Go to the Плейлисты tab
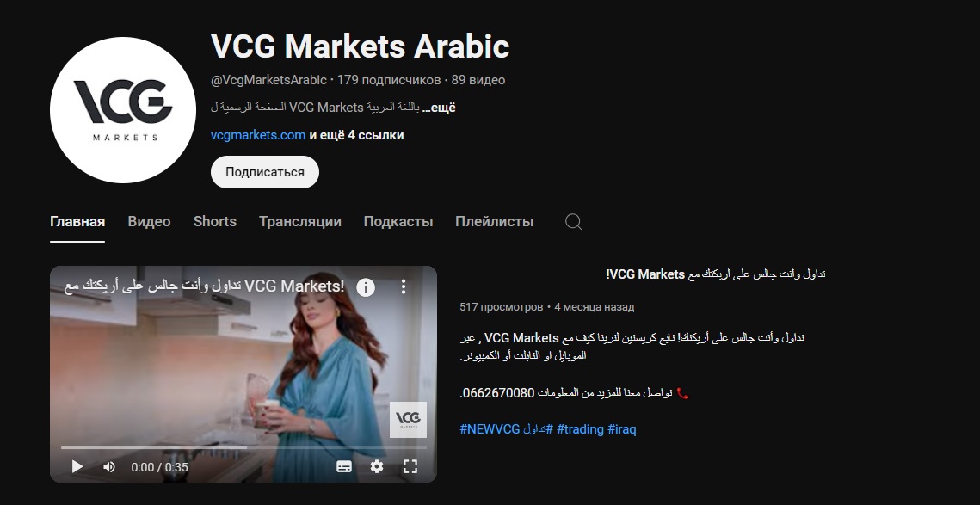 (495, 221)
